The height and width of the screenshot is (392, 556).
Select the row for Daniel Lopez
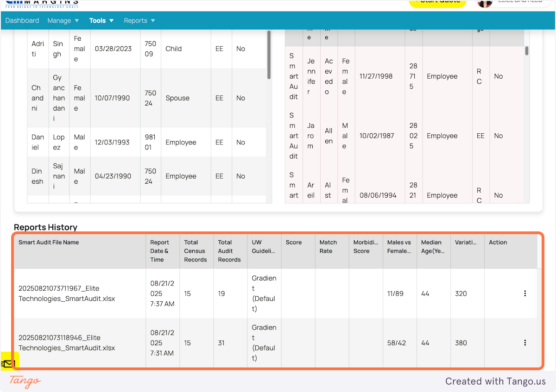pyautogui.click(x=139, y=142)
